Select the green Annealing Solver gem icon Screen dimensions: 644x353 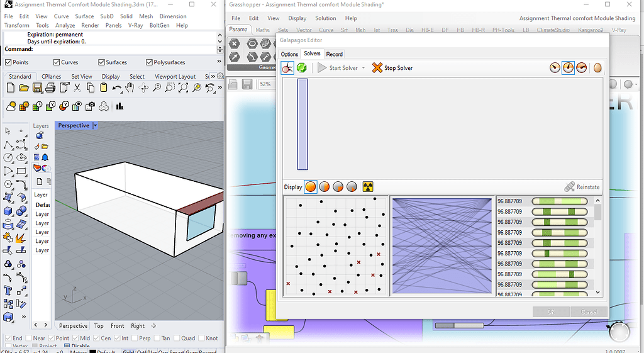(x=302, y=67)
